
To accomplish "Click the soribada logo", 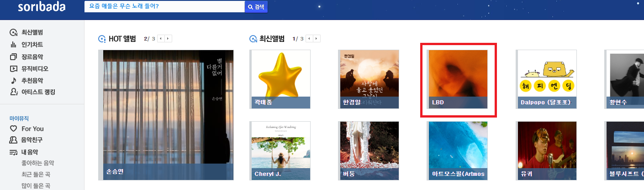I will 42,7.
